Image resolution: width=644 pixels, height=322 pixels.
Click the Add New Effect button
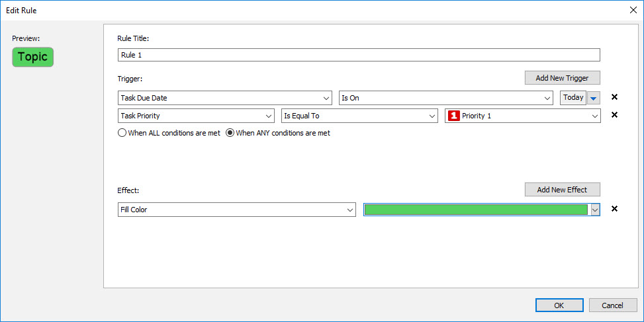[562, 190]
